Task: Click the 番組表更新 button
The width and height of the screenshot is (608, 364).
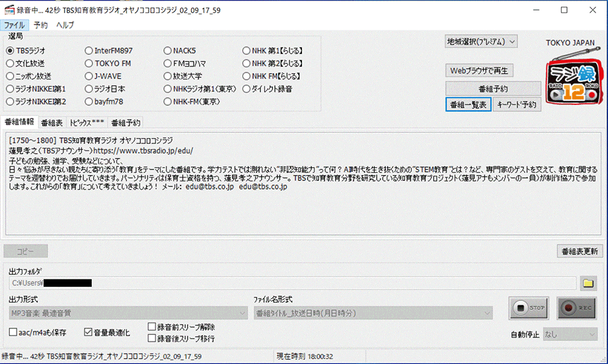Action: pos(580,252)
